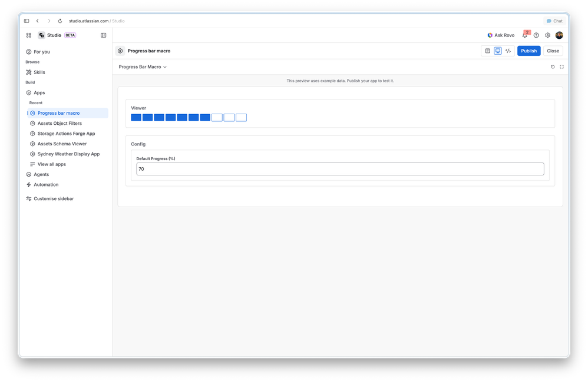Image resolution: width=588 pixels, height=382 pixels.
Task: Click the Viewer section label
Action: coord(138,108)
